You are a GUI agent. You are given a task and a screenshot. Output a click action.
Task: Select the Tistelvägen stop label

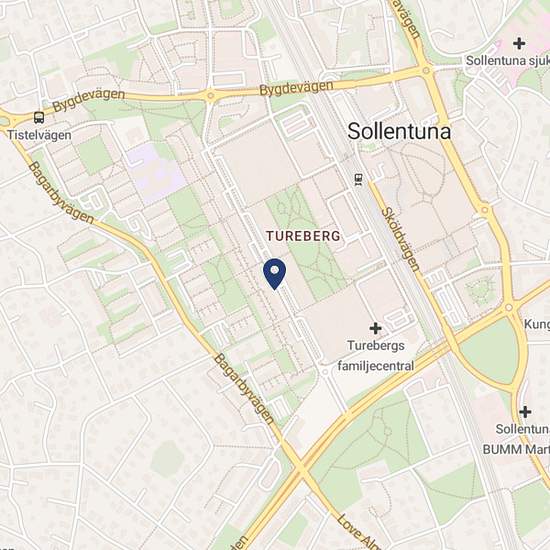(39, 135)
